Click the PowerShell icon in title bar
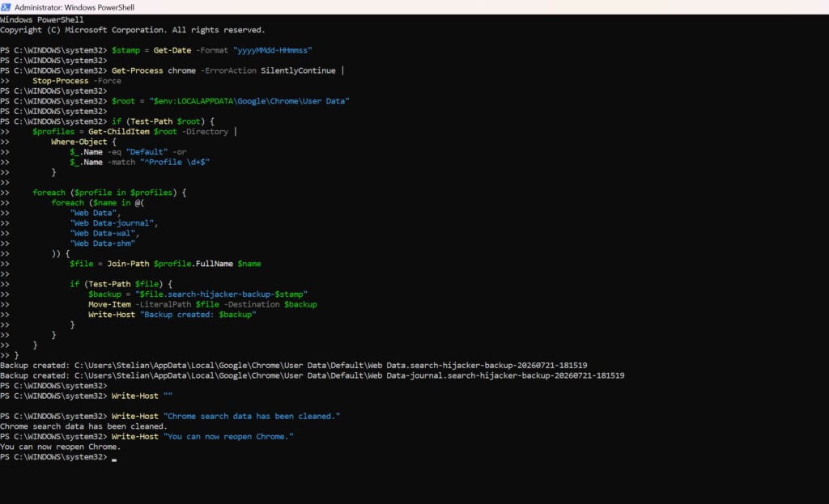Viewport: 829px width, 504px height. 6,7
